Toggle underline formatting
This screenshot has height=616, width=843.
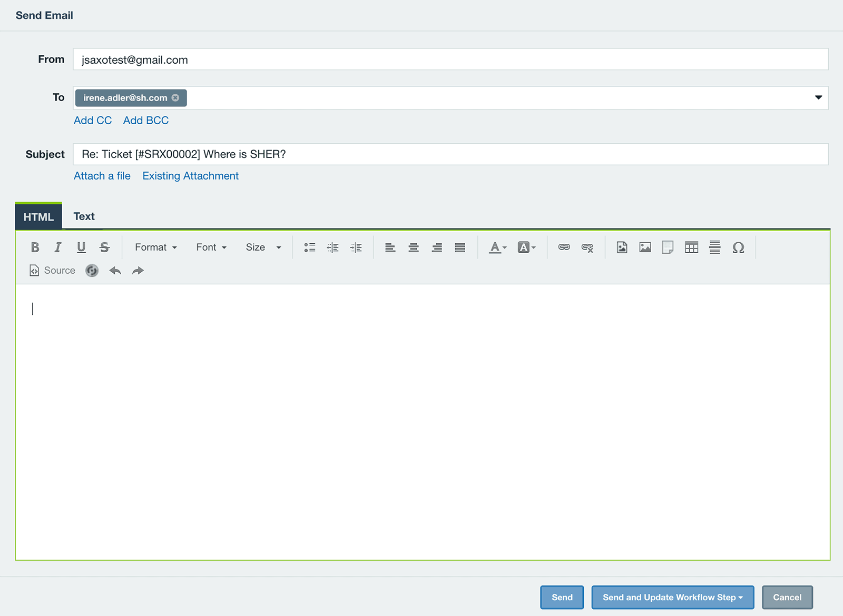81,247
